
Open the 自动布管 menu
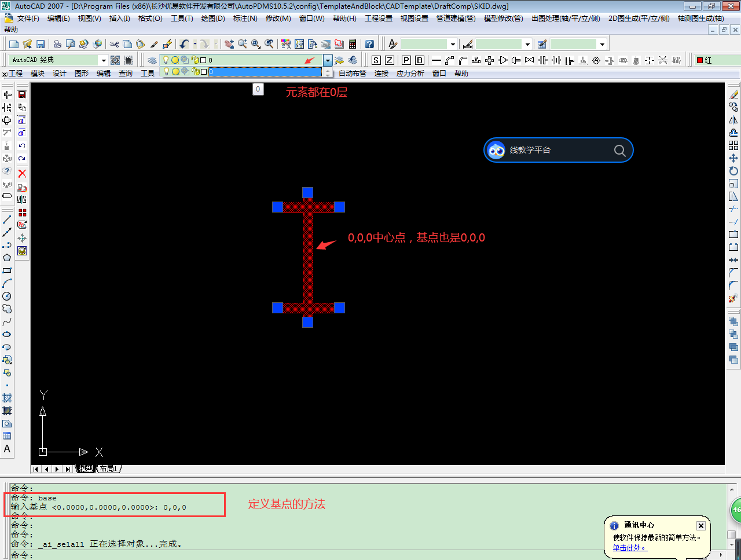tap(353, 74)
